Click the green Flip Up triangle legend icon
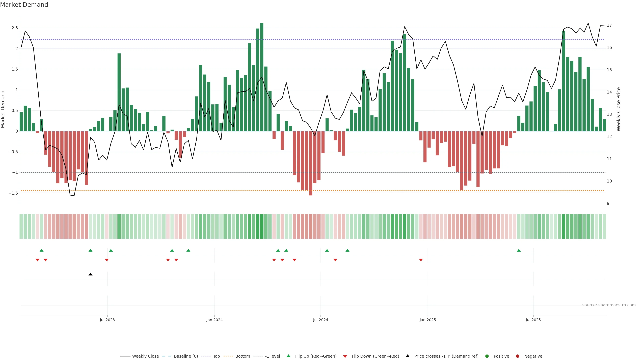Image resolution: width=644 pixels, height=362 pixels. 288,356
